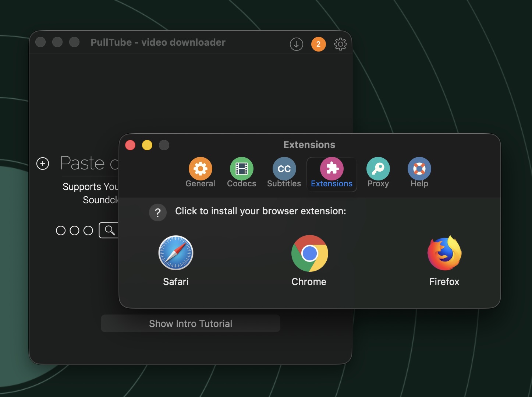Viewport: 532px width, 397px height.
Task: Select the third circle indicator
Action: [x=88, y=231]
